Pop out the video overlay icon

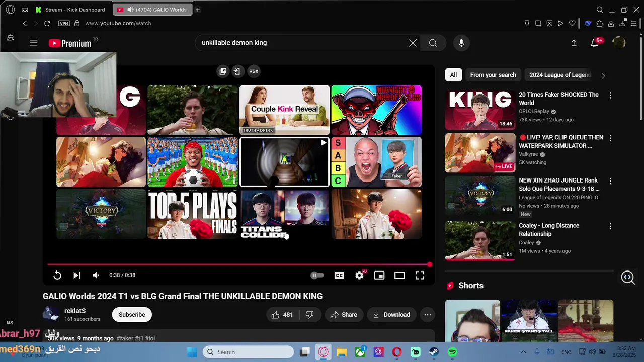pyautogui.click(x=223, y=71)
